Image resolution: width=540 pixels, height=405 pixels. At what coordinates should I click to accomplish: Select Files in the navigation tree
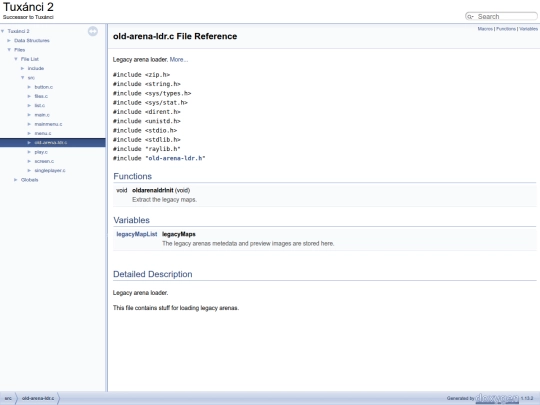(x=20, y=50)
